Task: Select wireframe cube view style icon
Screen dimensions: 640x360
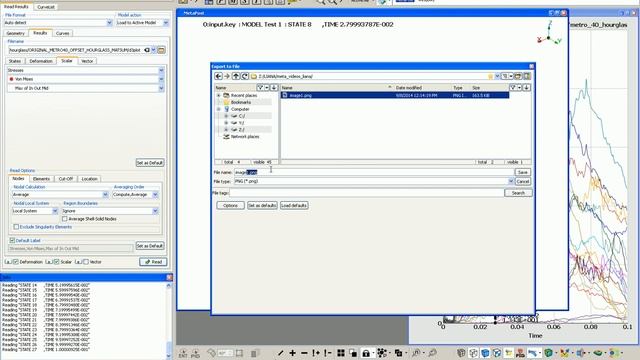Action: point(473,353)
